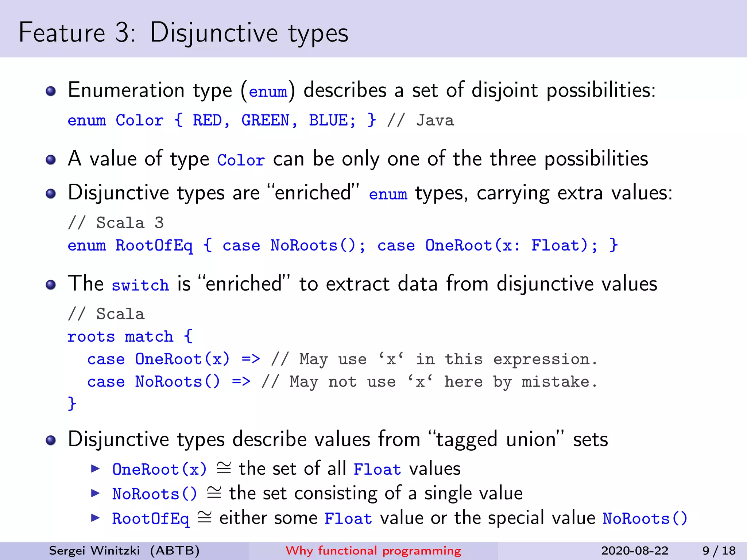Image resolution: width=747 pixels, height=560 pixels.
Task: Click the 'Why functional programming' footer title
Action: (373, 551)
